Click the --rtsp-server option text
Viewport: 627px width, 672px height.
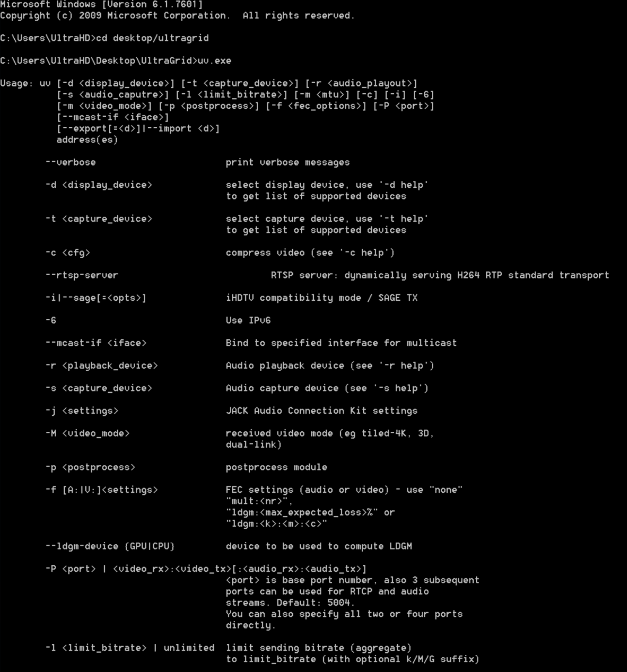click(x=82, y=276)
